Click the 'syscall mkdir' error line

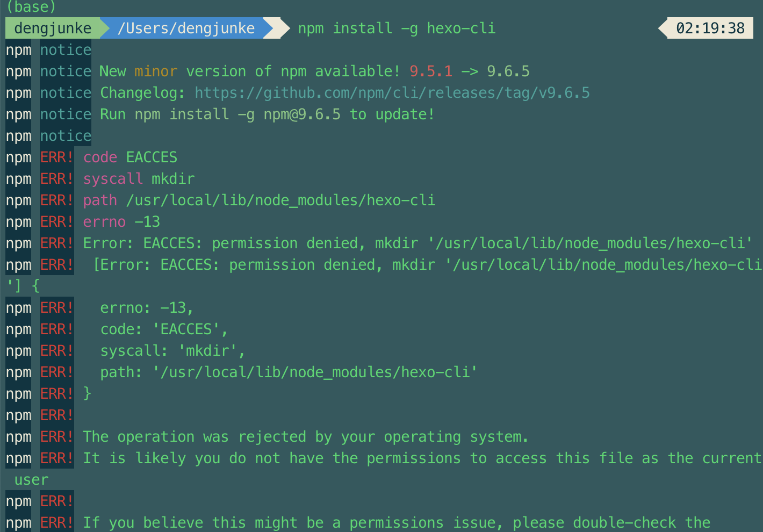[x=139, y=179]
